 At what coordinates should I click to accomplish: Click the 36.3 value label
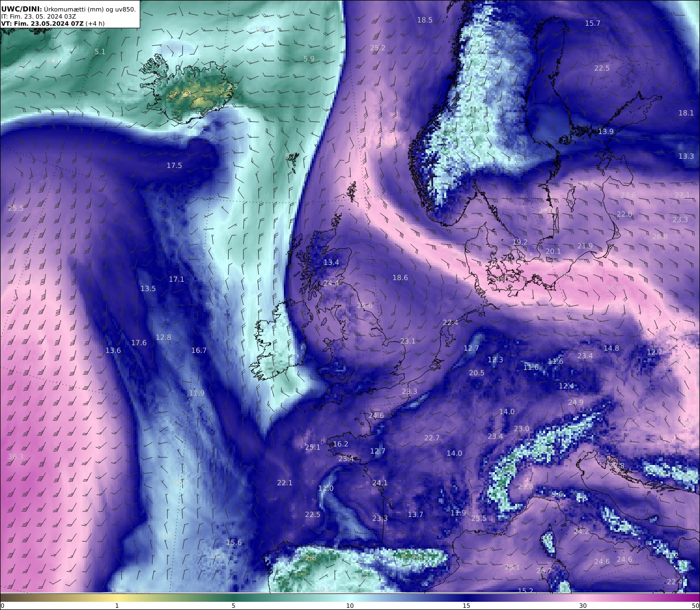[x=16, y=456]
